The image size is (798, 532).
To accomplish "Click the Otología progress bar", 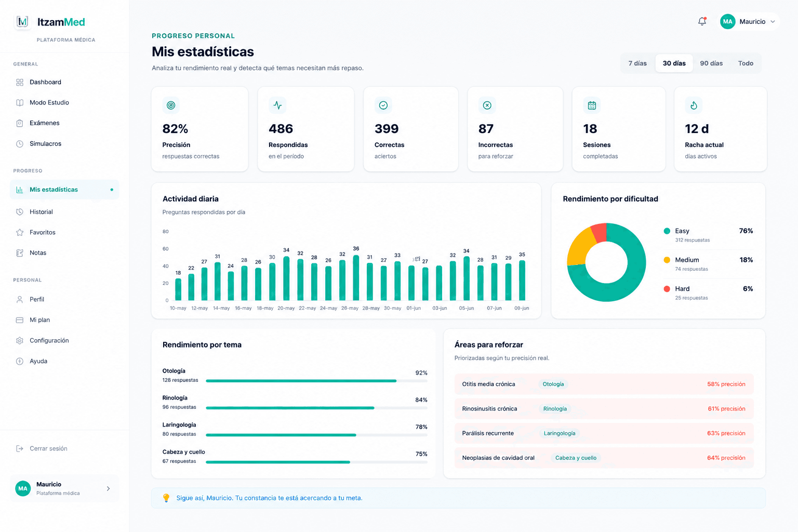I will (x=316, y=381).
